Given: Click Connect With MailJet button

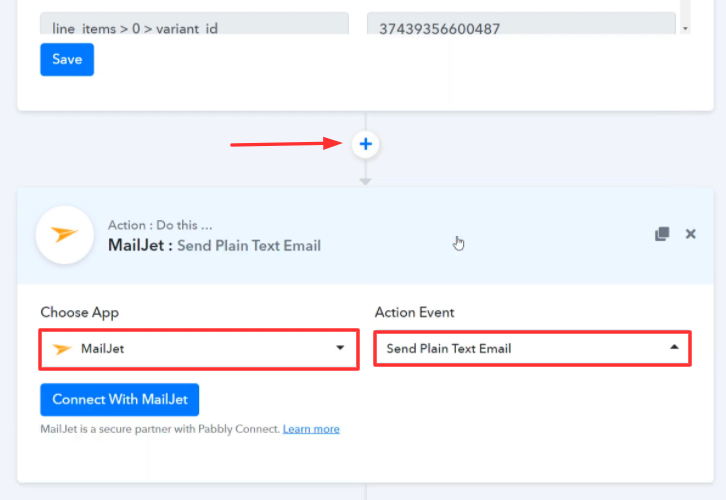Looking at the screenshot, I should (120, 400).
